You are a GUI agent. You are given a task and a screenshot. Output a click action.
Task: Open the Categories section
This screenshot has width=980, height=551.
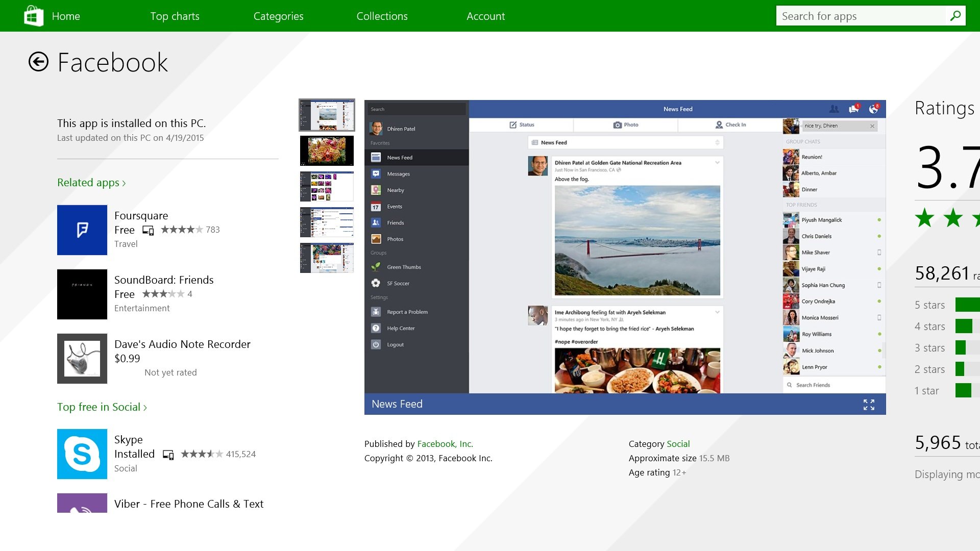click(x=278, y=16)
